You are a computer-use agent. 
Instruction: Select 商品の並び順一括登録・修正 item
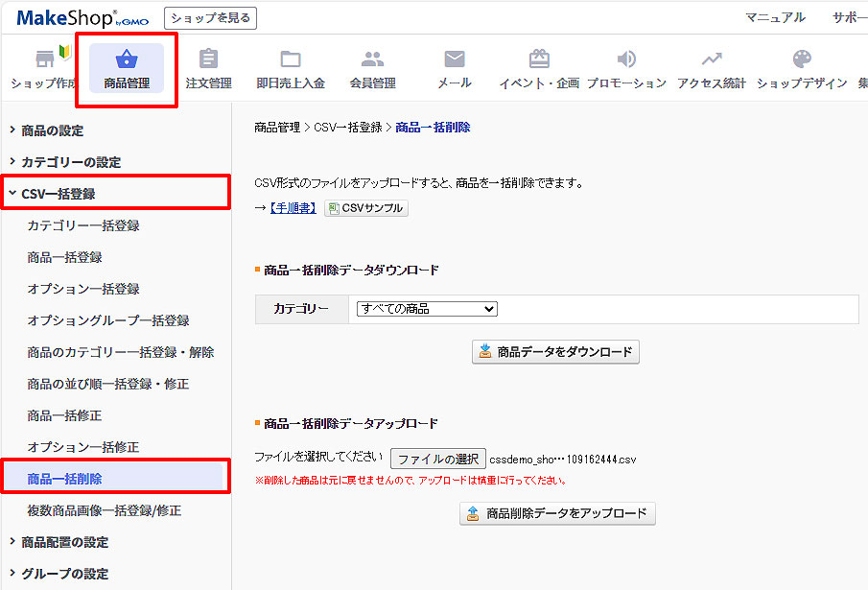point(108,384)
